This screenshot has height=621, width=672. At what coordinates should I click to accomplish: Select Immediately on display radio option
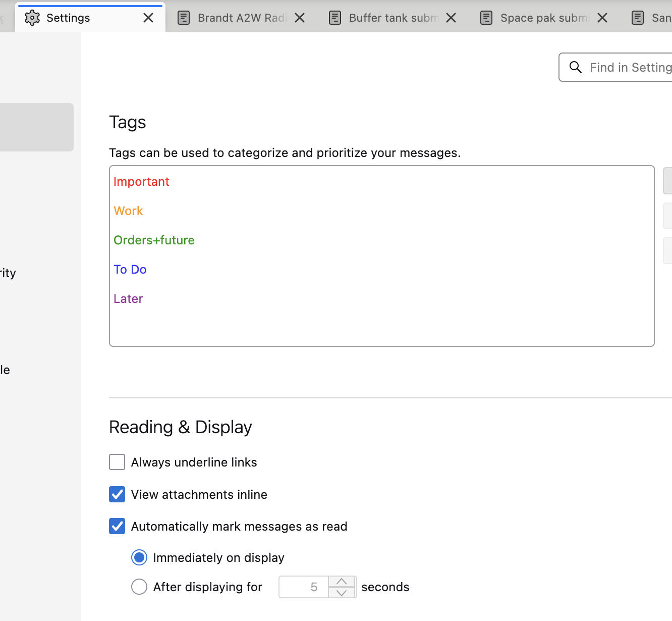[139, 557]
